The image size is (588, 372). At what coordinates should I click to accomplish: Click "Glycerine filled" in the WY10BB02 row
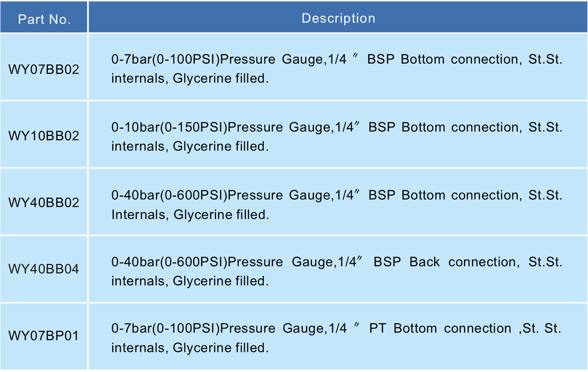point(220,146)
